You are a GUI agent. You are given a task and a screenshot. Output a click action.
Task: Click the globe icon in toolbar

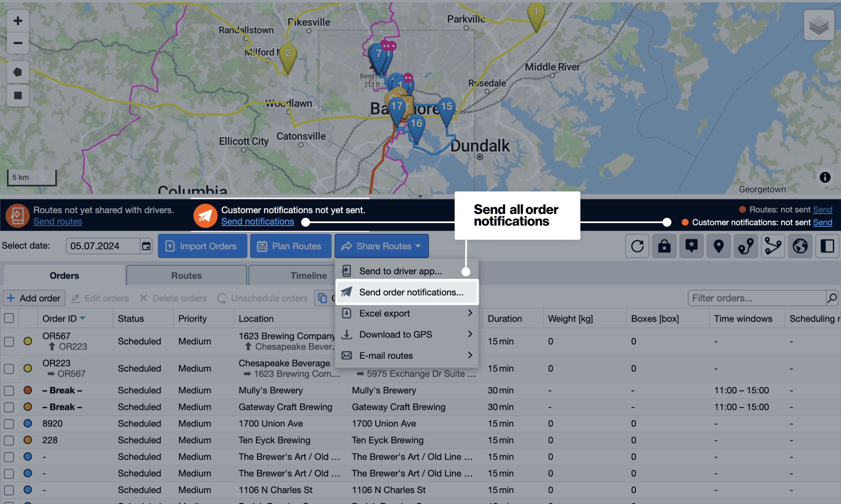pos(800,246)
